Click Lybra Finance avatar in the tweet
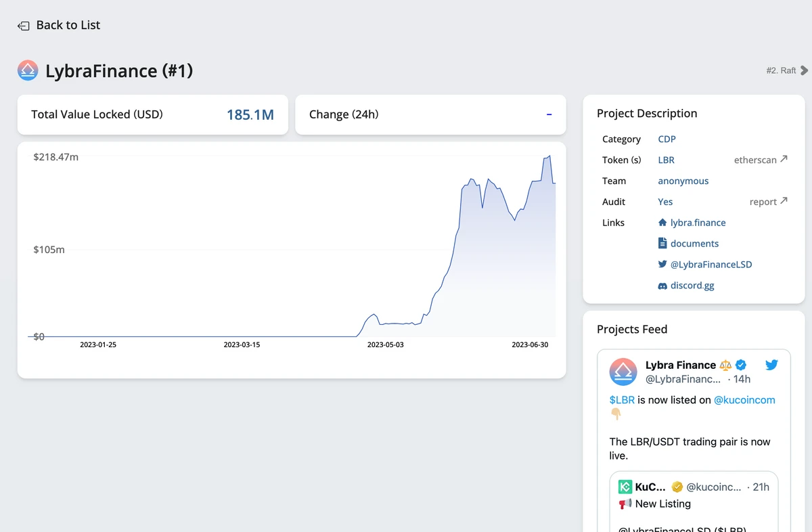Viewport: 812px width, 532px height. [x=623, y=372]
